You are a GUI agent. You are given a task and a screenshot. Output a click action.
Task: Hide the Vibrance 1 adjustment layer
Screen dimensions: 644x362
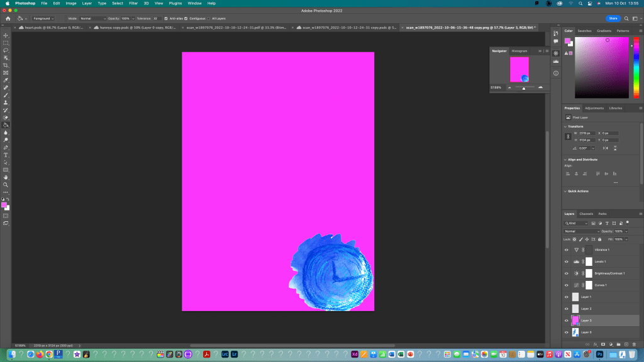[566, 250]
